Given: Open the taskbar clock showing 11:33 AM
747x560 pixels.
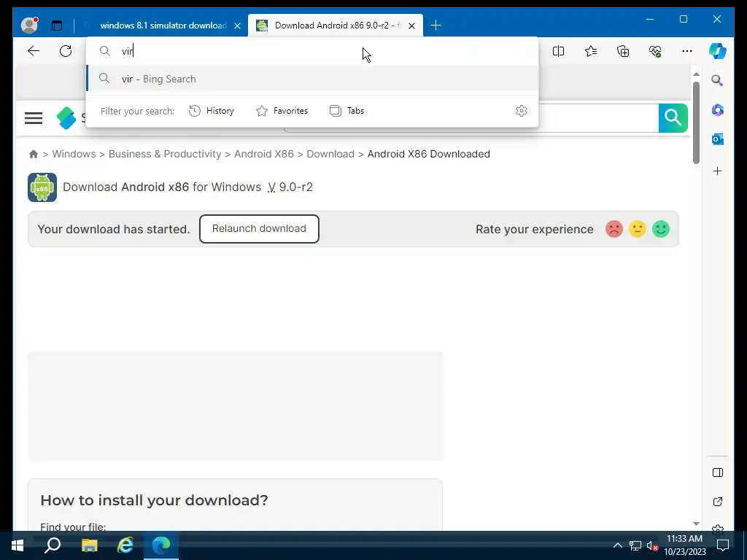Looking at the screenshot, I should point(684,545).
